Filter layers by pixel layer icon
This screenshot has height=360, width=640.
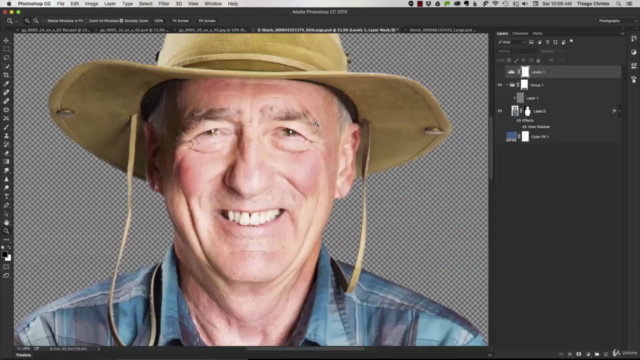point(531,42)
